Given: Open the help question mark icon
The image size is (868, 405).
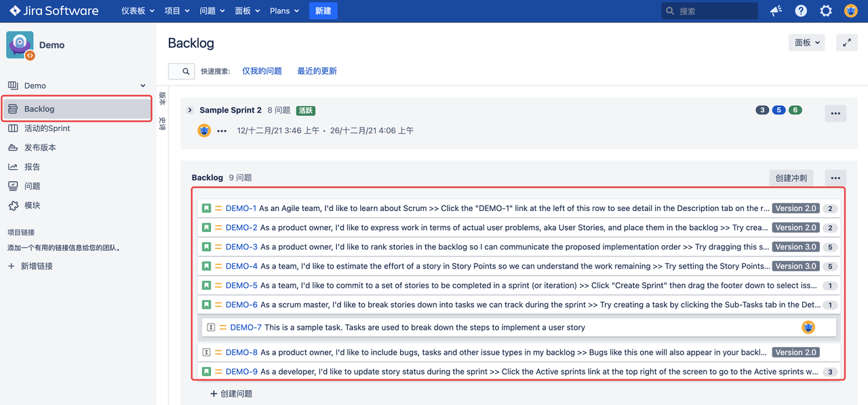Looking at the screenshot, I should pos(801,11).
